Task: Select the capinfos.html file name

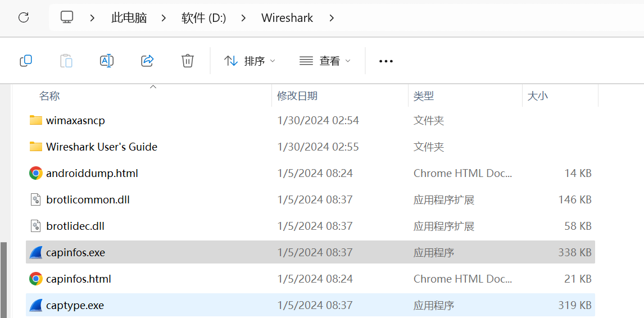Action: click(79, 279)
